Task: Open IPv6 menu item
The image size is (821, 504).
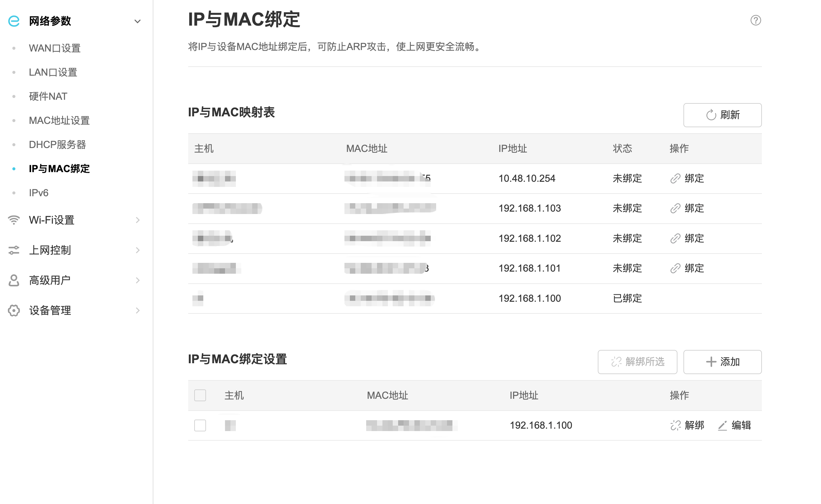Action: click(x=39, y=193)
